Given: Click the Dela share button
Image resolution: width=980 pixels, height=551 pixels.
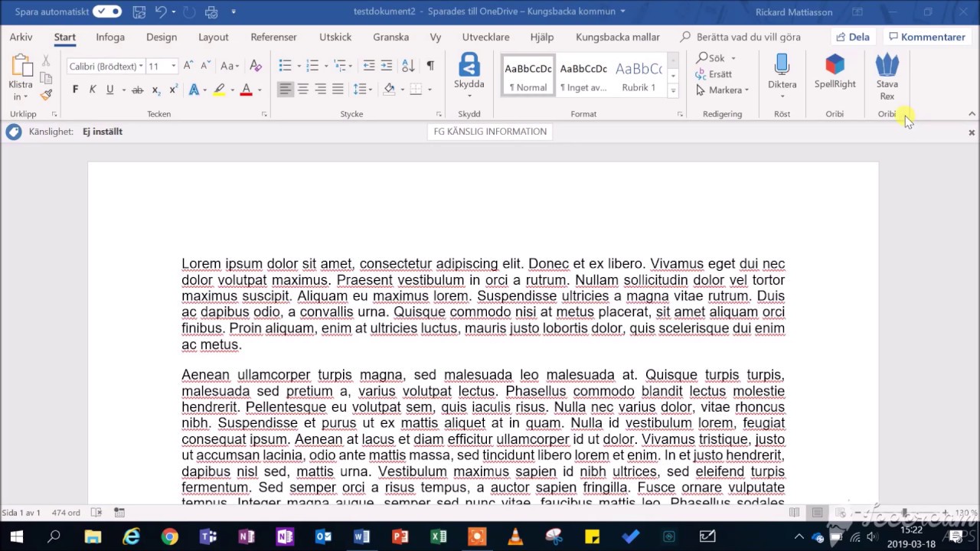Looking at the screenshot, I should (853, 37).
